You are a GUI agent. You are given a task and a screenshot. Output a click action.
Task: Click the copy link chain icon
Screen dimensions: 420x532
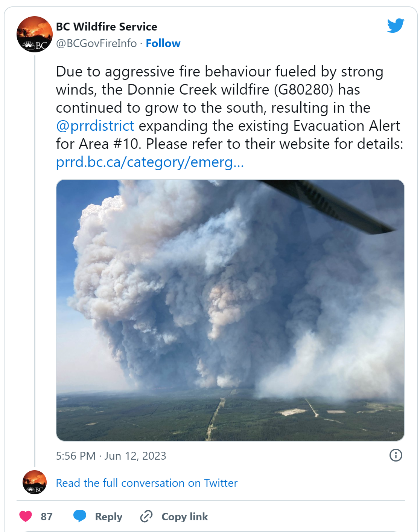click(x=146, y=516)
